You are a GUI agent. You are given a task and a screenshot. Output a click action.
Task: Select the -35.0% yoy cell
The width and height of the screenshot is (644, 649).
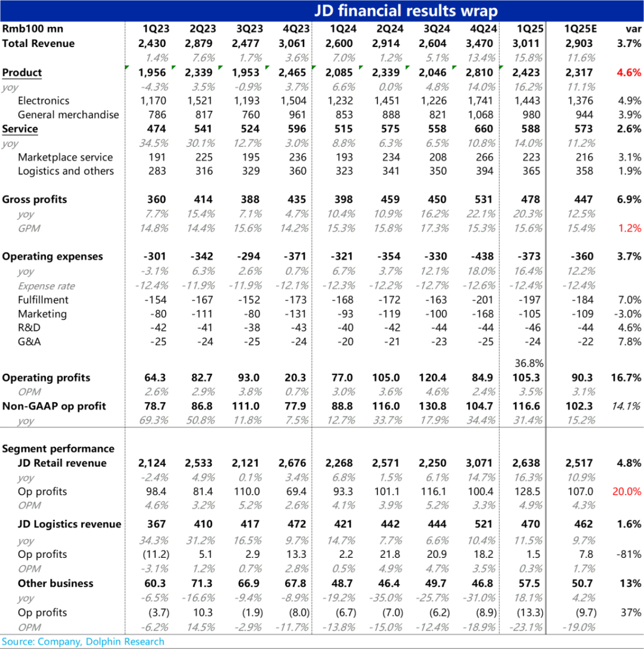pos(390,598)
